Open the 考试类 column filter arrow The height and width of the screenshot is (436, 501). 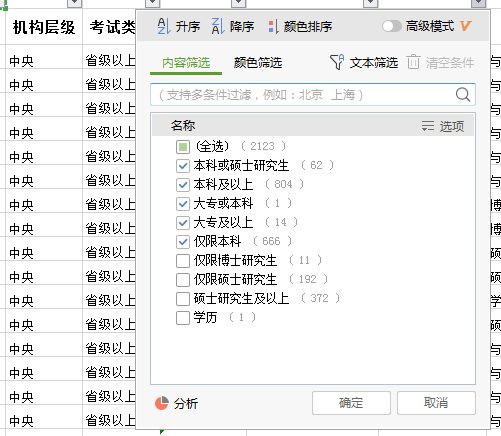point(153,3)
